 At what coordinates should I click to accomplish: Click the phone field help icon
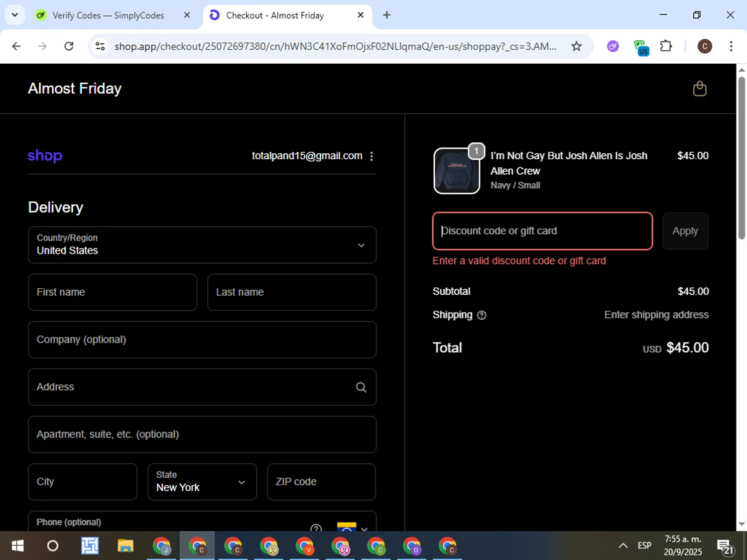(316, 528)
